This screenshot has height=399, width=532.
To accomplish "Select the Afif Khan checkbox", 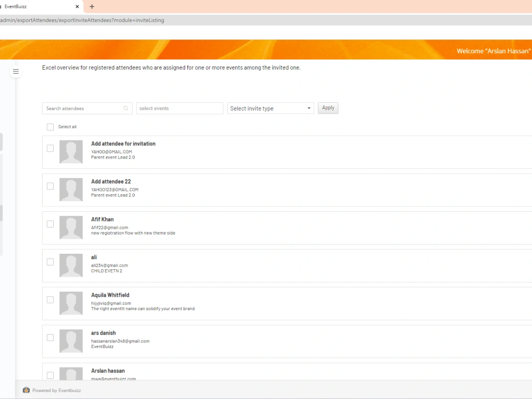I will pyautogui.click(x=50, y=224).
